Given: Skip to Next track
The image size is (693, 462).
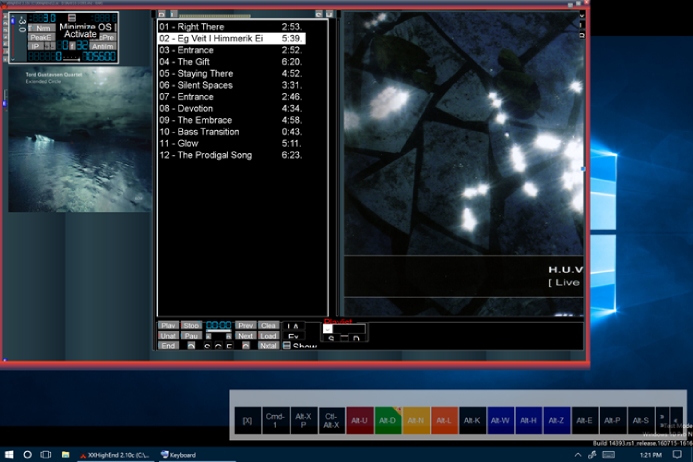Looking at the screenshot, I should 245,336.
